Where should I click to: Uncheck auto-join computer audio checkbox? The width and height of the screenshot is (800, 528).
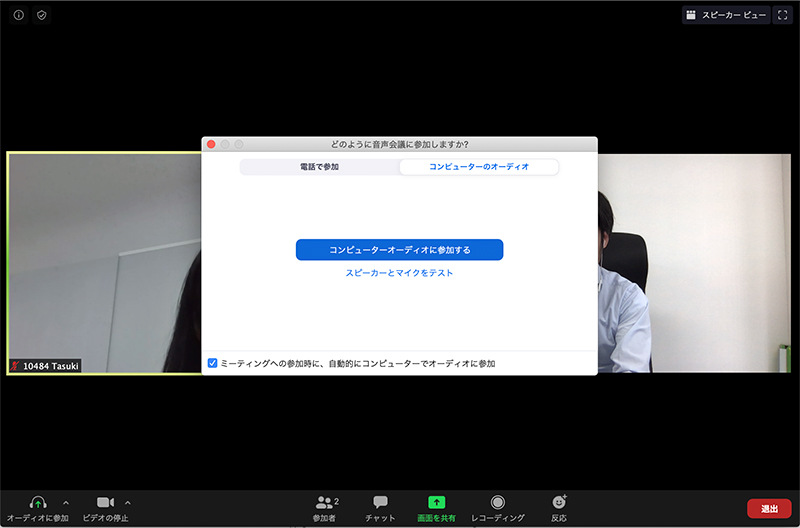[x=212, y=363]
